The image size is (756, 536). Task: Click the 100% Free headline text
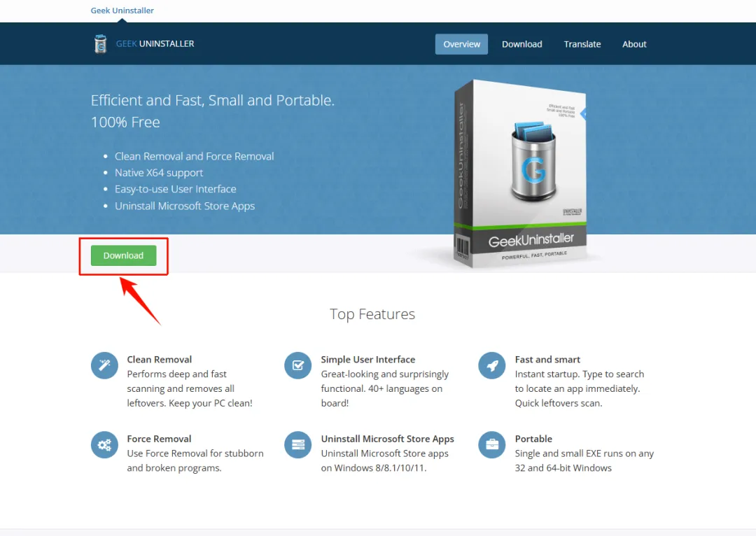click(x=125, y=122)
